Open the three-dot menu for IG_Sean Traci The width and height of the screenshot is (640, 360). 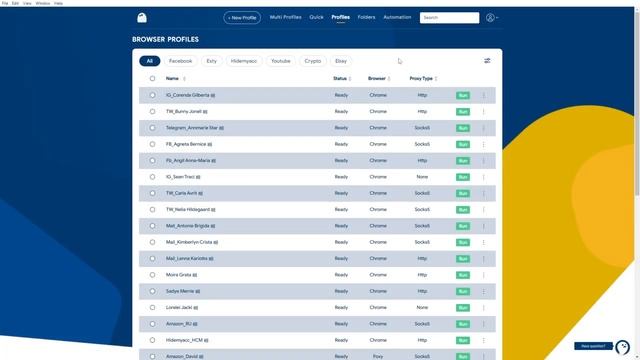click(x=484, y=177)
